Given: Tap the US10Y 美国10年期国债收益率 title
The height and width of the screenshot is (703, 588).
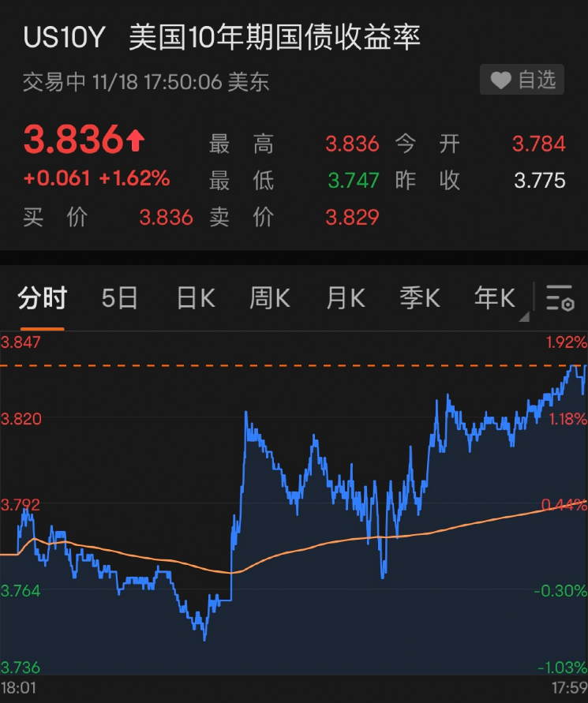Looking at the screenshot, I should 222,38.
